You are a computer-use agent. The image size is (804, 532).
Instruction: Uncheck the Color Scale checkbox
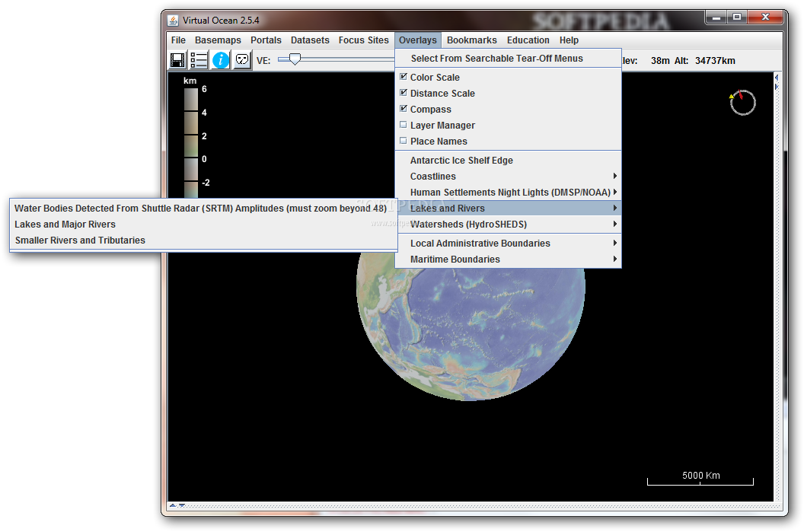[x=404, y=77]
